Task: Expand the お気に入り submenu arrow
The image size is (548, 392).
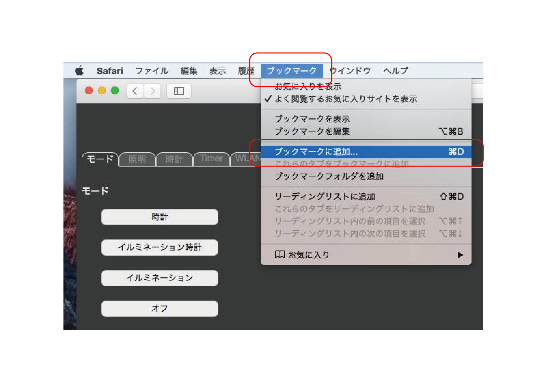Action: pos(460,255)
